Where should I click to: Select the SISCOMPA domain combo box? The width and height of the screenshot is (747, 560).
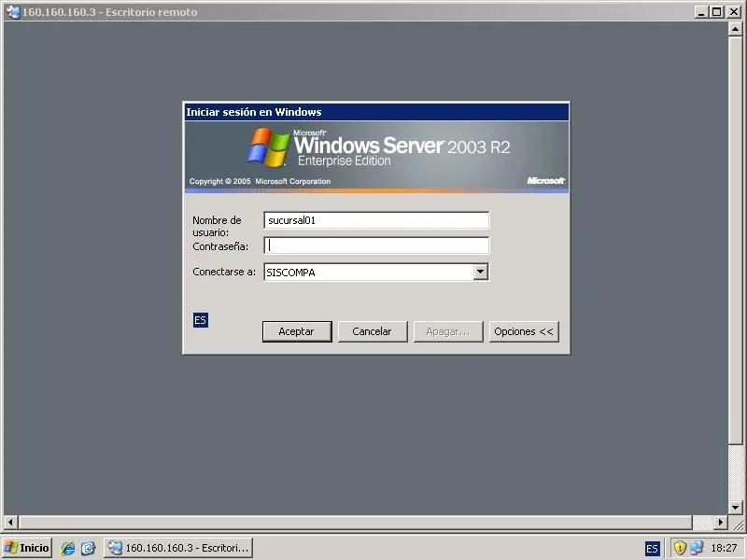[376, 272]
